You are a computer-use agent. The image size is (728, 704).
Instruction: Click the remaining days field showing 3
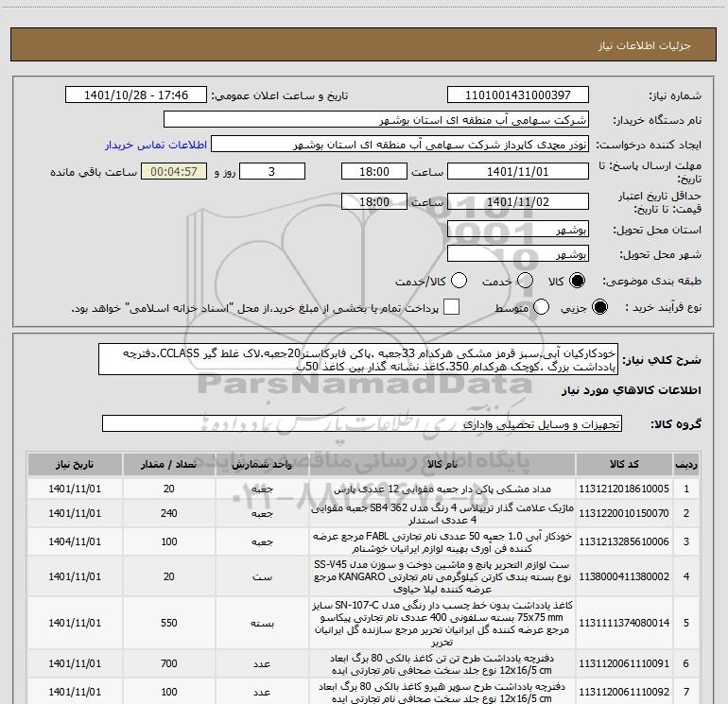click(x=272, y=171)
